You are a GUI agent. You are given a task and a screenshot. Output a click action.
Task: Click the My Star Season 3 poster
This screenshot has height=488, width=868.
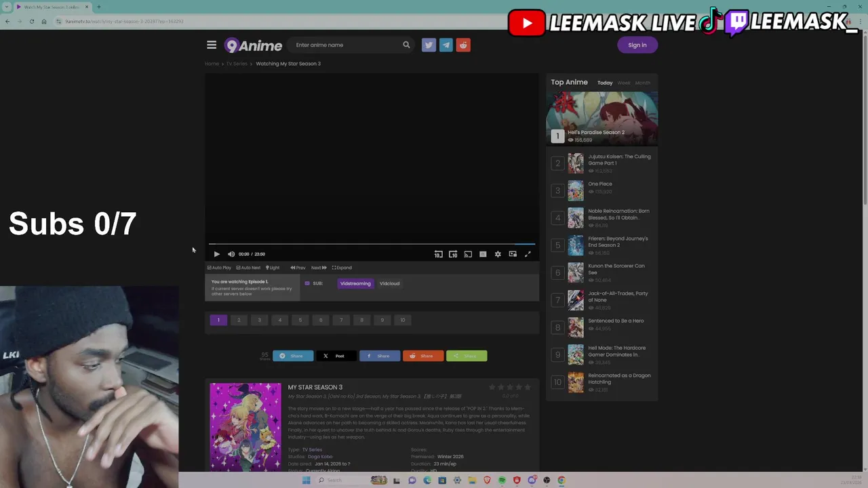coord(245,427)
